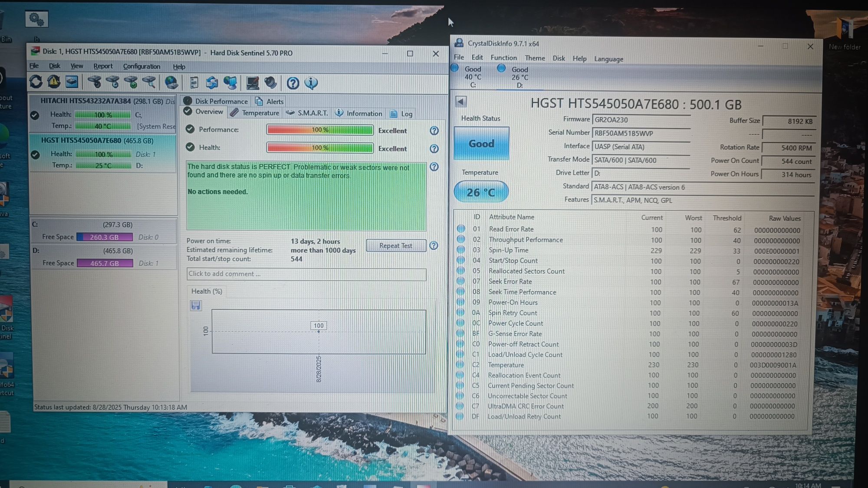Click the help icon next to Repeat Test
The image size is (868, 488).
434,246
